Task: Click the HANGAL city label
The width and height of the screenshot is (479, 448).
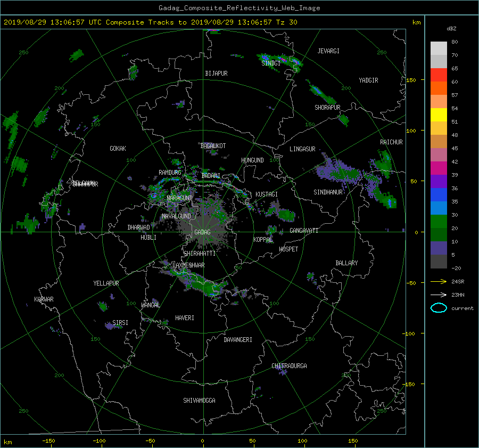Action: click(x=151, y=305)
